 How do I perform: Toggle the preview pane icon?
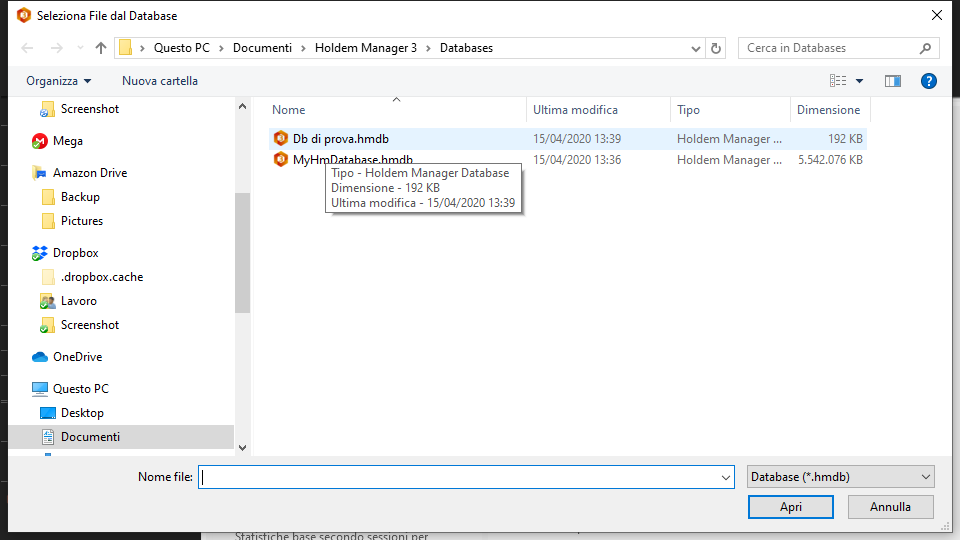point(893,81)
